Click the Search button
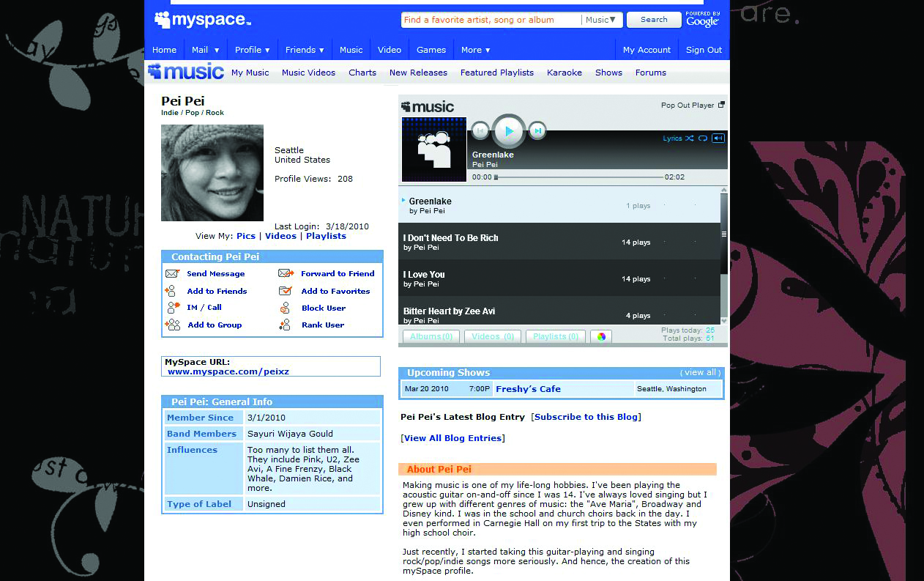 pyautogui.click(x=654, y=20)
